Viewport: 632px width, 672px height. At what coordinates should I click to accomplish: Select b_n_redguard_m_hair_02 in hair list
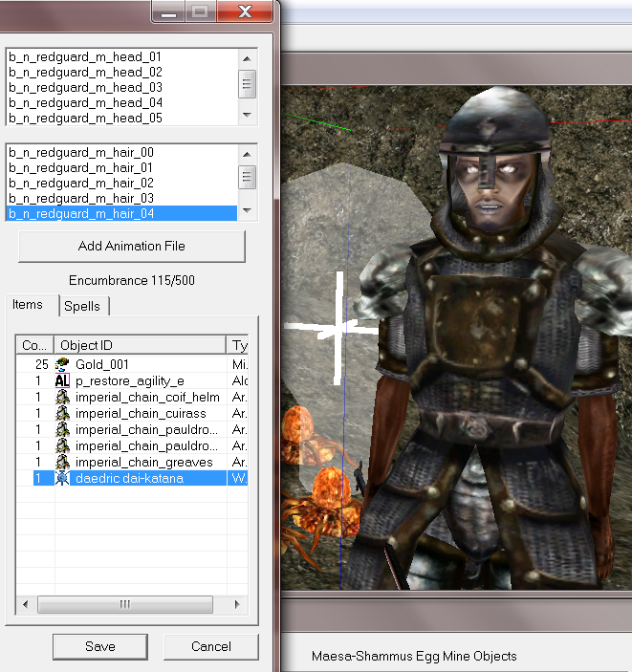click(122, 183)
